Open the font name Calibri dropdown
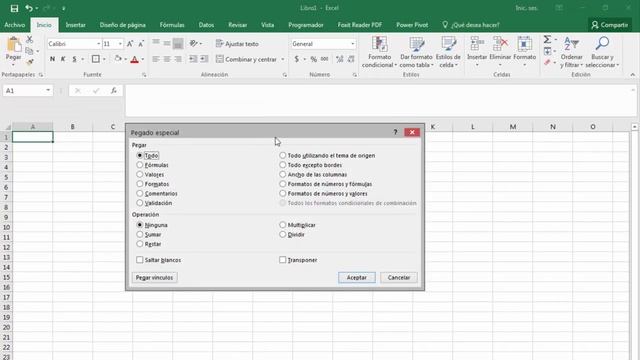Screen dimensions: 640x360 [98, 44]
